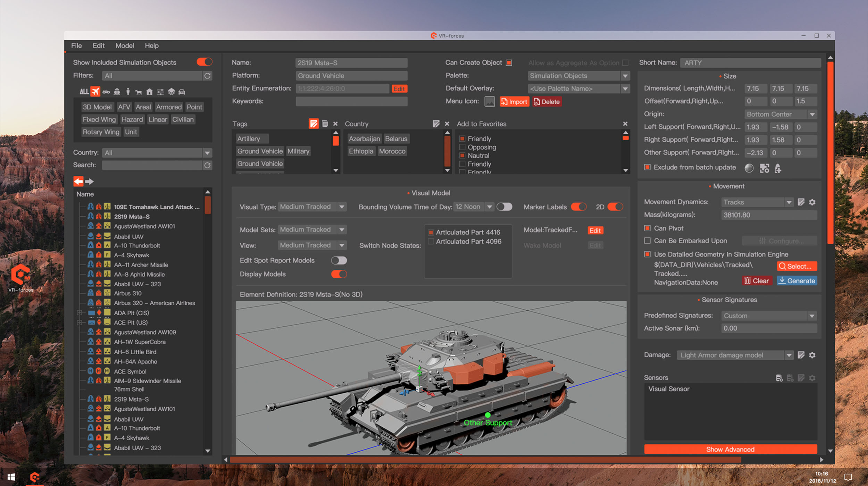Turn on Edit Spot Report Models
The width and height of the screenshot is (868, 486).
[339, 260]
